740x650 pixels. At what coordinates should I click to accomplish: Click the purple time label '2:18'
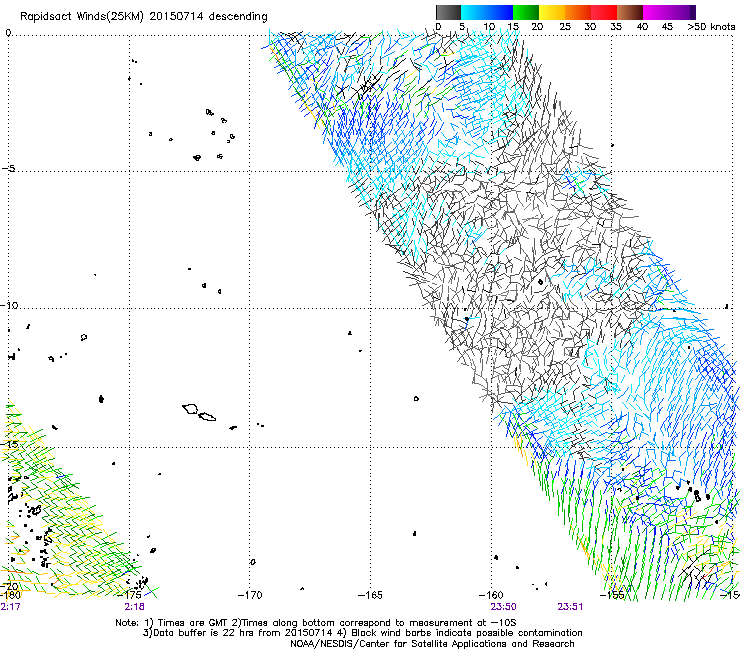pyautogui.click(x=135, y=607)
